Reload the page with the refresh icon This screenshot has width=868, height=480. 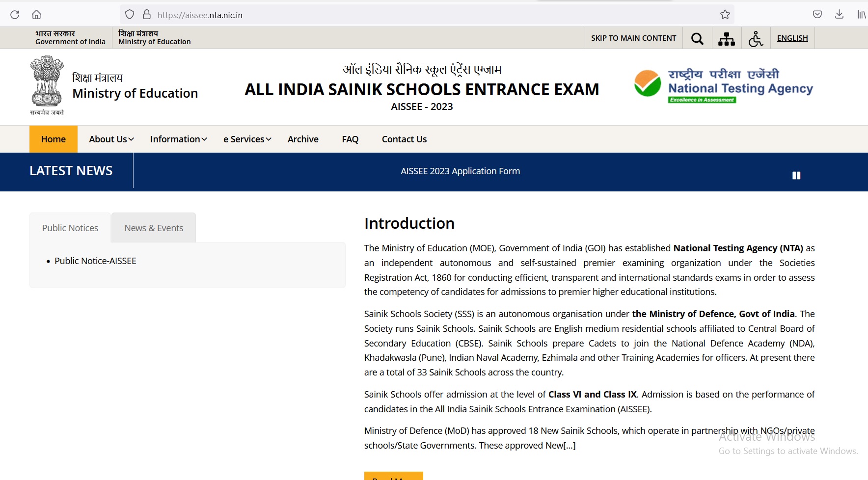[15, 15]
